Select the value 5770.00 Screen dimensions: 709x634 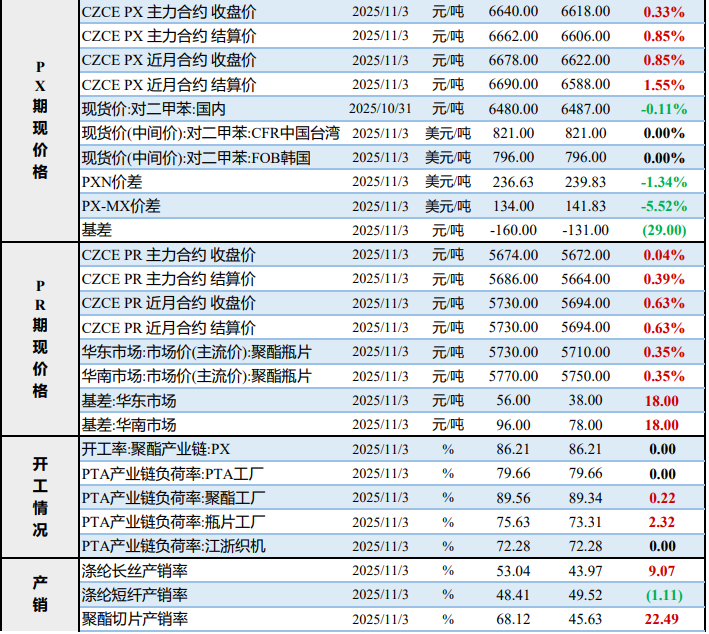click(x=513, y=376)
